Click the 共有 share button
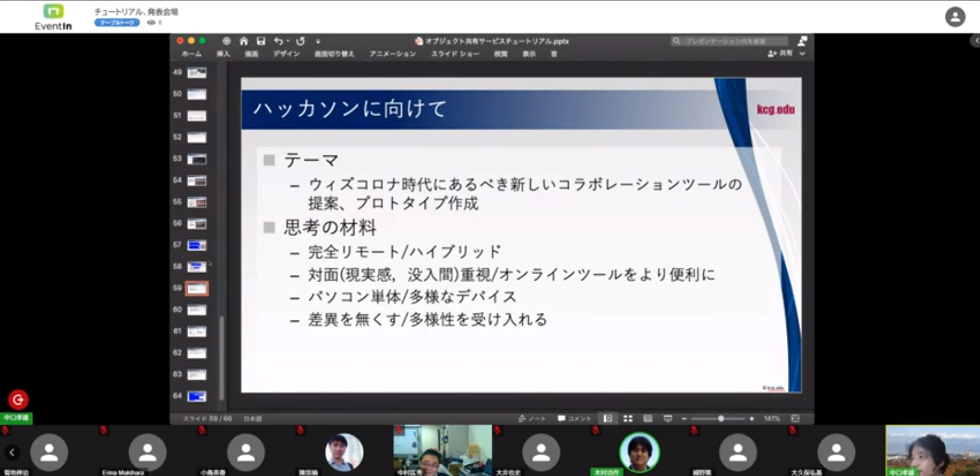 [x=780, y=53]
